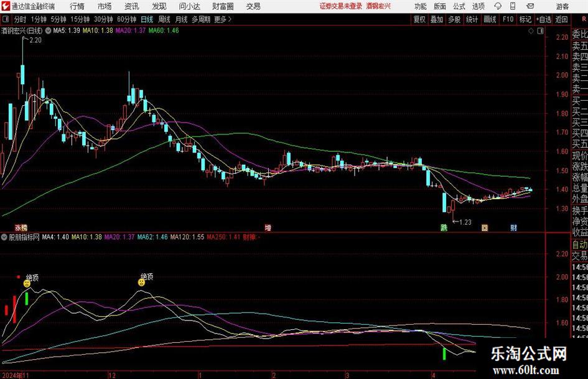Open the 多周期 view
Viewport: 588px width, 379px height.
[x=201, y=19]
